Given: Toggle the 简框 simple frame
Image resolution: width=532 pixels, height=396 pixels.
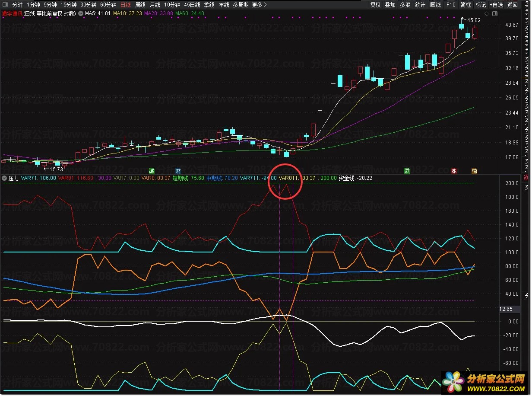Looking at the screenshot, I should click(x=466, y=5).
